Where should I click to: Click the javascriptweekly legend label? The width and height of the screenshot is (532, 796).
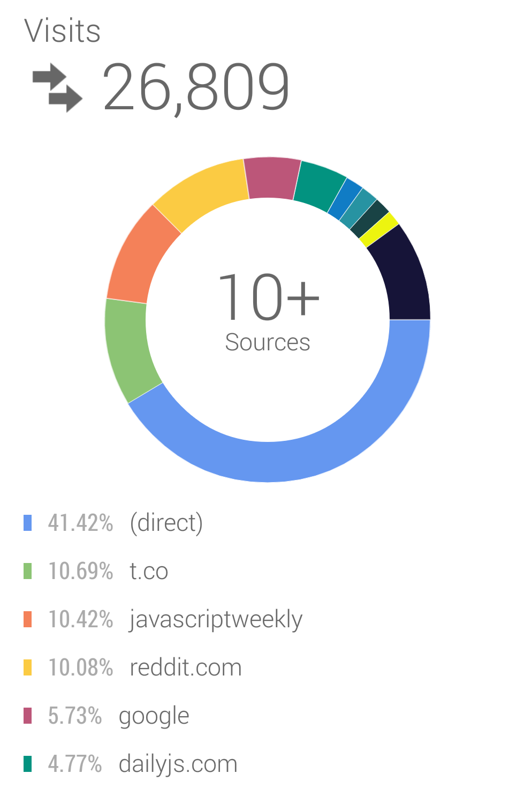pos(216,620)
